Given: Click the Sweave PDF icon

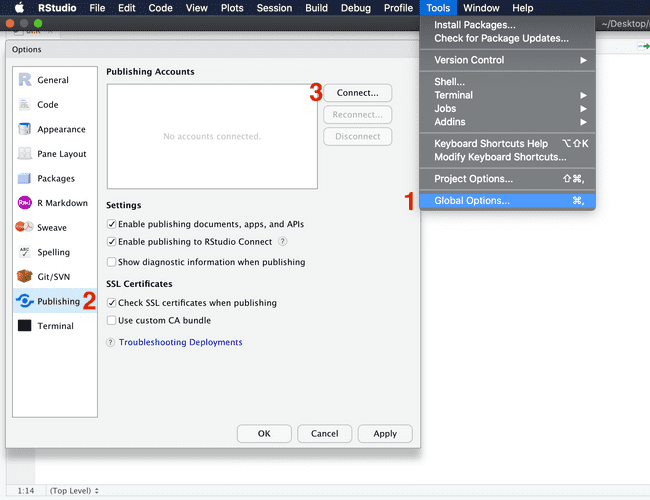Looking at the screenshot, I should tap(24, 227).
